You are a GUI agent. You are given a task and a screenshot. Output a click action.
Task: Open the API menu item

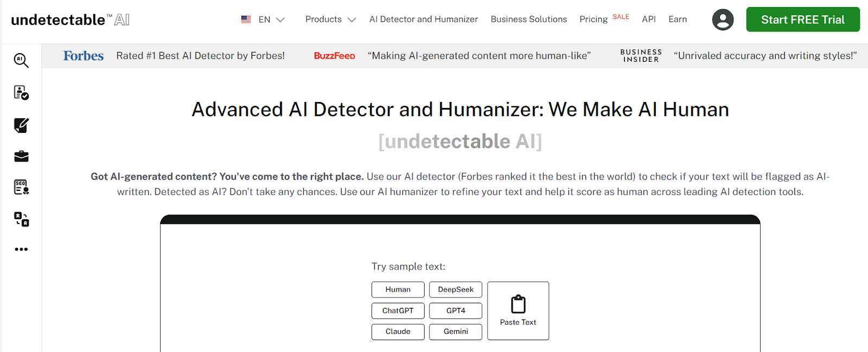[x=649, y=20]
